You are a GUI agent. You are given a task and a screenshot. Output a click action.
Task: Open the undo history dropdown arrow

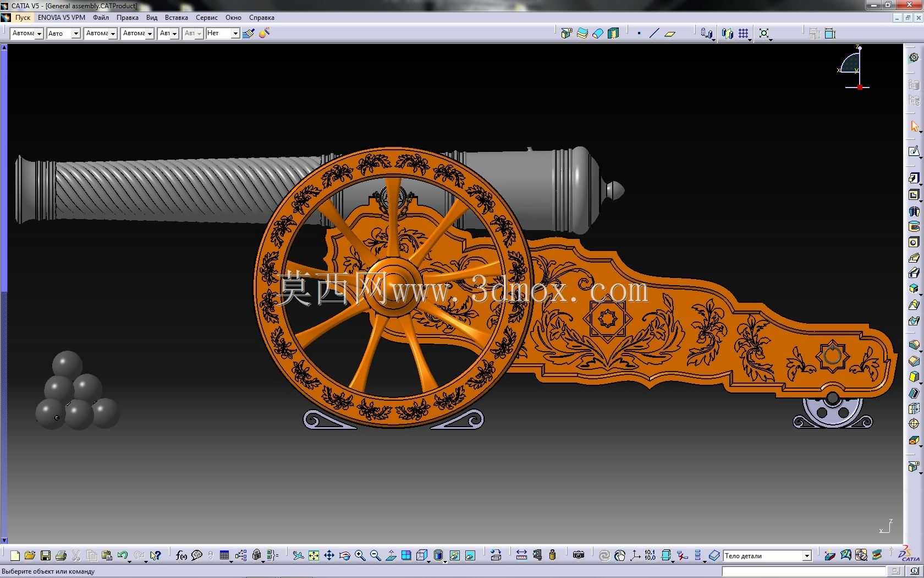pyautogui.click(x=130, y=561)
